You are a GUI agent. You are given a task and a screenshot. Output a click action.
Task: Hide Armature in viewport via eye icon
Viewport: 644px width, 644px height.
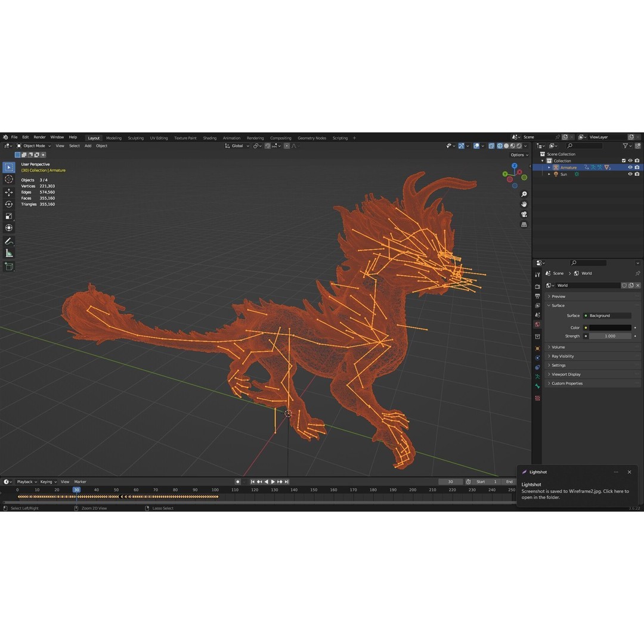630,168
